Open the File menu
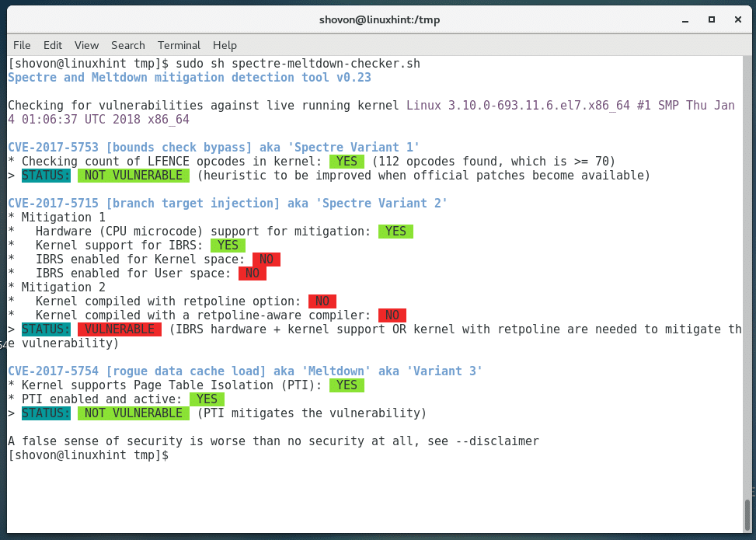Image resolution: width=756 pixels, height=540 pixels. point(22,45)
